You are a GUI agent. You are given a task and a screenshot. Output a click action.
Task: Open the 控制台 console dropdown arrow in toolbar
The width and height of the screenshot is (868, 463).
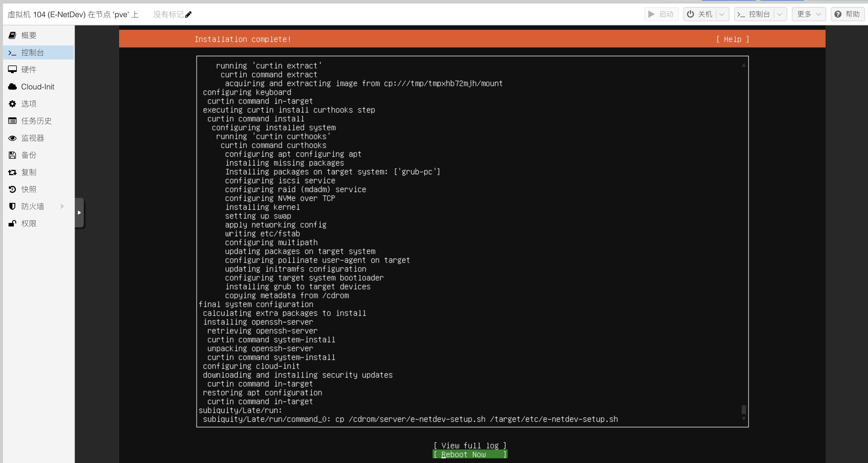[779, 14]
